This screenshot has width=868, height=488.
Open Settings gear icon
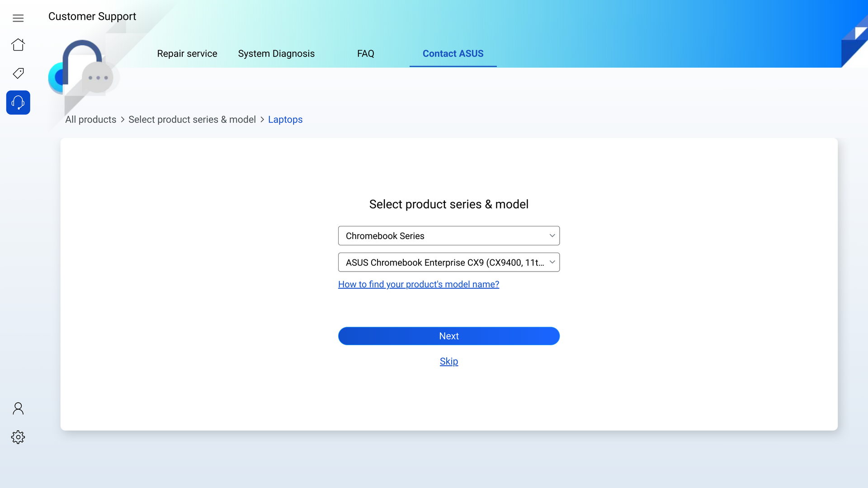point(18,437)
